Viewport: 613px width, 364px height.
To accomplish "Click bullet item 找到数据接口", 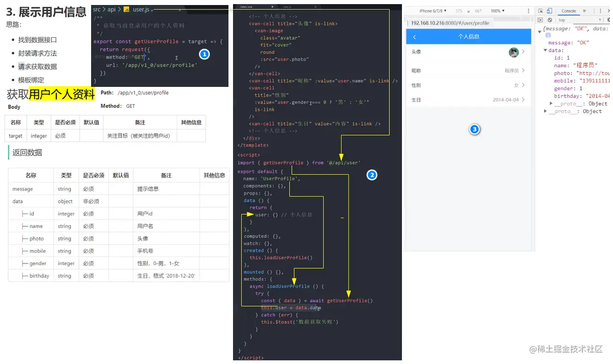I will point(38,40).
